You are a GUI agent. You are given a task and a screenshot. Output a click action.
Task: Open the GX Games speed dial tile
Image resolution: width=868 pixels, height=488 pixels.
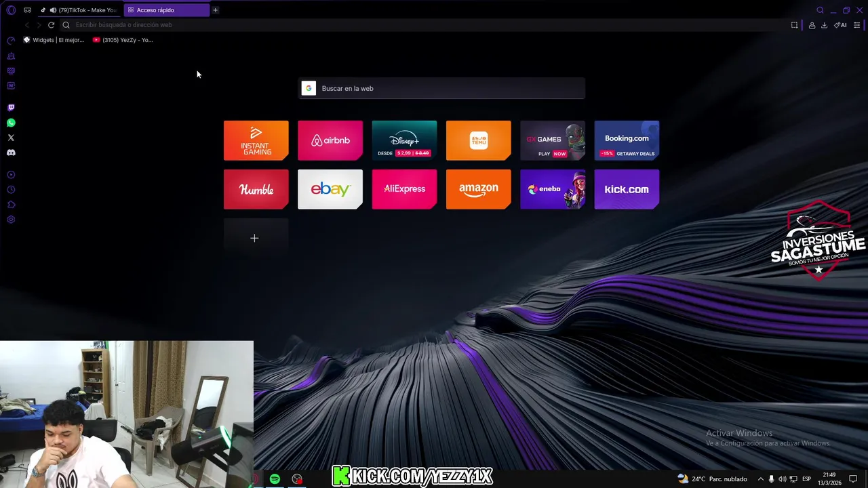pos(553,140)
